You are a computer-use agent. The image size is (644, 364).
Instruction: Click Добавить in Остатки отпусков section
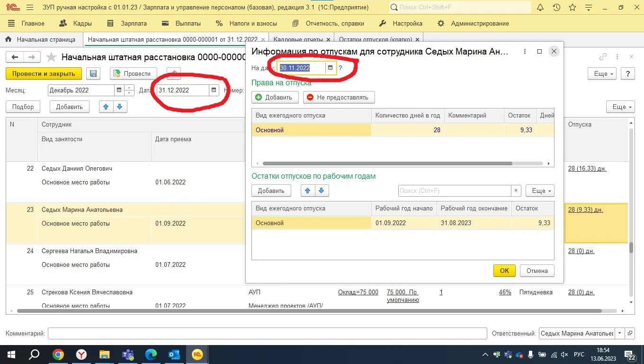[x=271, y=191]
